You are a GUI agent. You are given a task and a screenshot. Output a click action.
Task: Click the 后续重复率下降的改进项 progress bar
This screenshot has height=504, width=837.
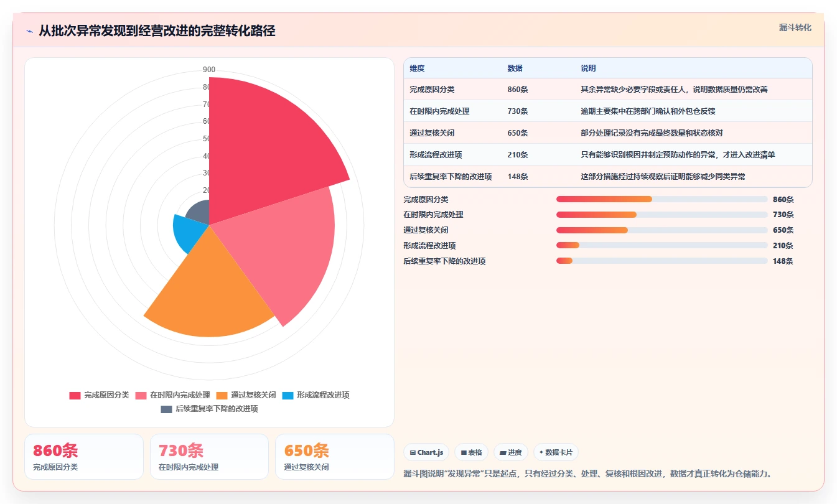click(x=662, y=261)
